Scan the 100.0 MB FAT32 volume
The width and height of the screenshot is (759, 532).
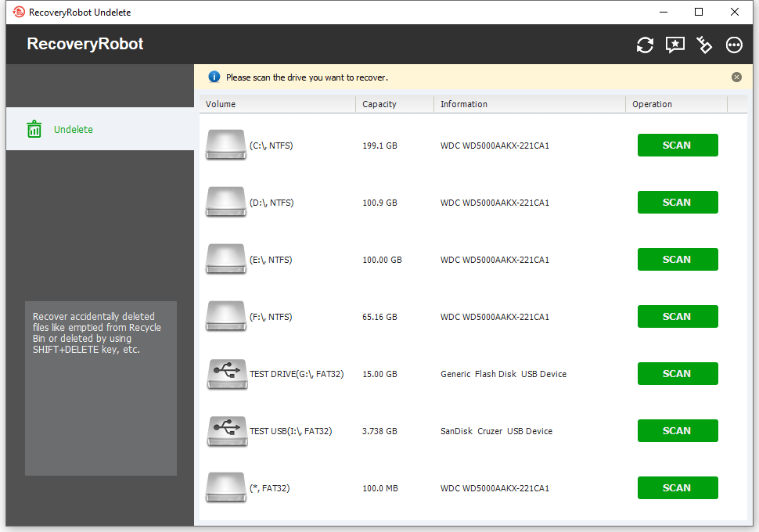coord(677,487)
